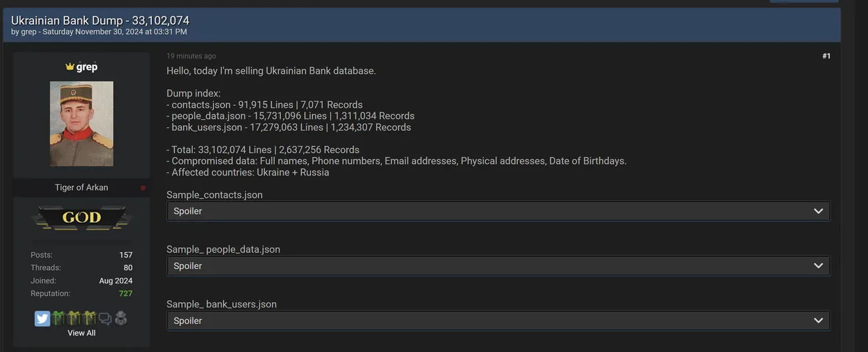Click the red offline status dot

[x=142, y=188]
